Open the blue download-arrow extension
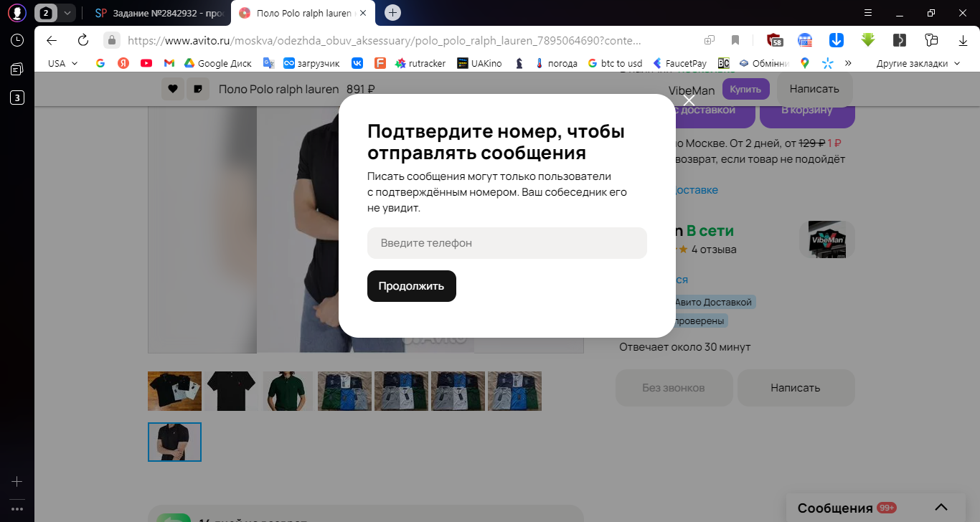 point(837,40)
